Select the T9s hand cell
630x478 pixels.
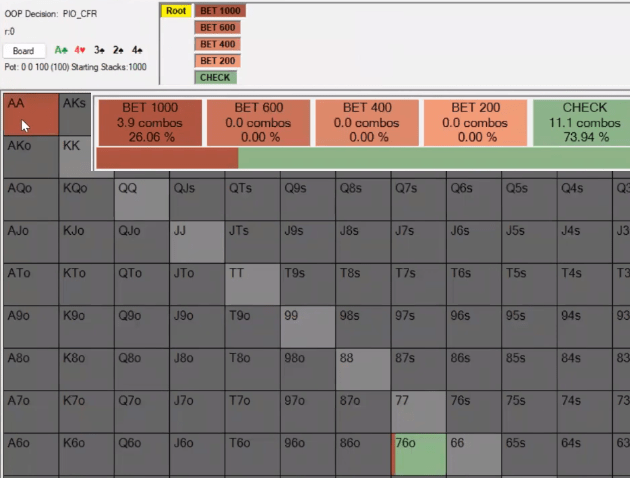(308, 285)
